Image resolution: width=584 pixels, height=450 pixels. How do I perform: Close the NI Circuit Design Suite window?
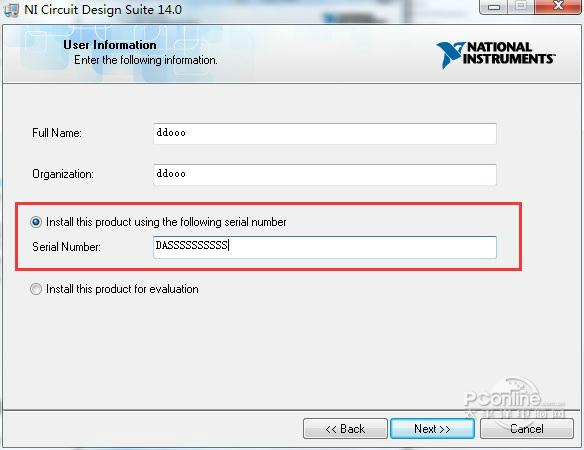coord(558,7)
